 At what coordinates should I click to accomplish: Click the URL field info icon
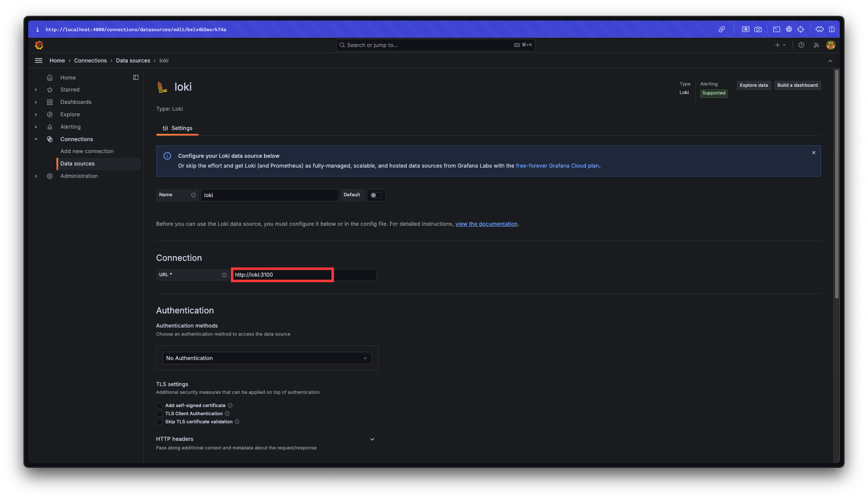(224, 275)
